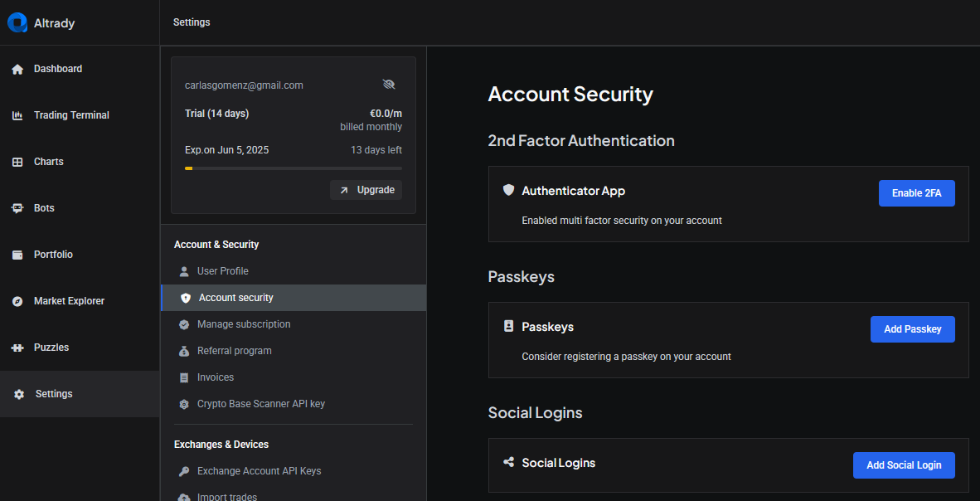Open the Portfolio section

80,255
